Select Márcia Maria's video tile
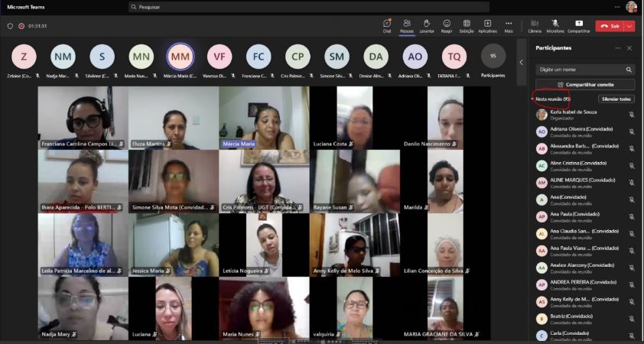Image resolution: width=644 pixels, height=344 pixels. click(264, 117)
